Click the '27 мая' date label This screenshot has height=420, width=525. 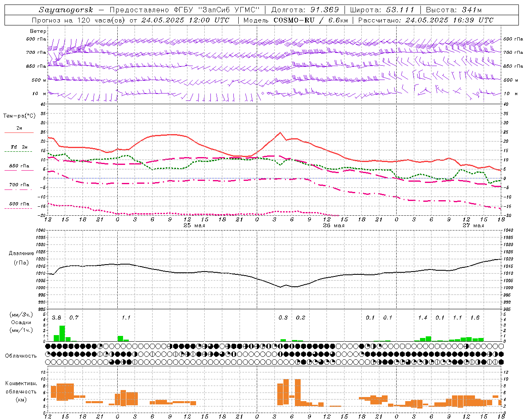[x=473, y=226]
